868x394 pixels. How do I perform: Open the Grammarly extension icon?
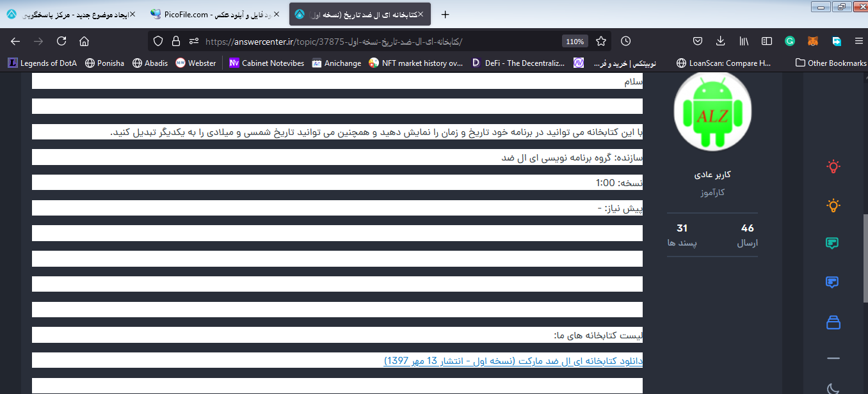(x=790, y=41)
